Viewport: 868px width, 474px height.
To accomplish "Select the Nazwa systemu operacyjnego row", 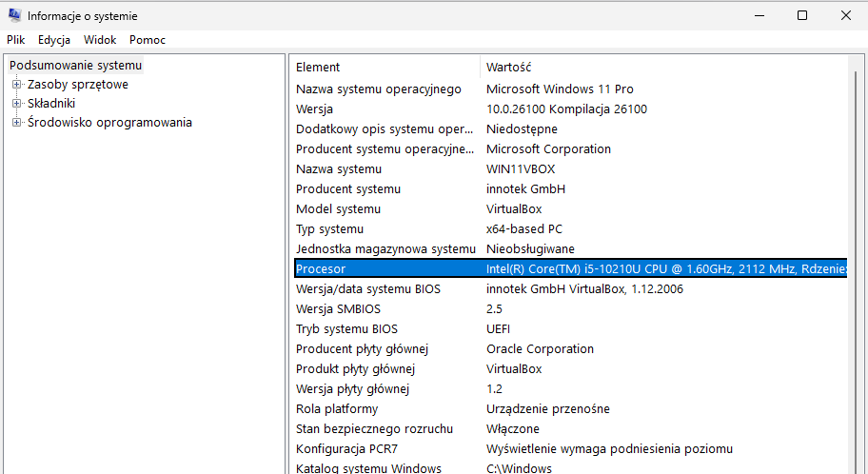I will click(571, 89).
